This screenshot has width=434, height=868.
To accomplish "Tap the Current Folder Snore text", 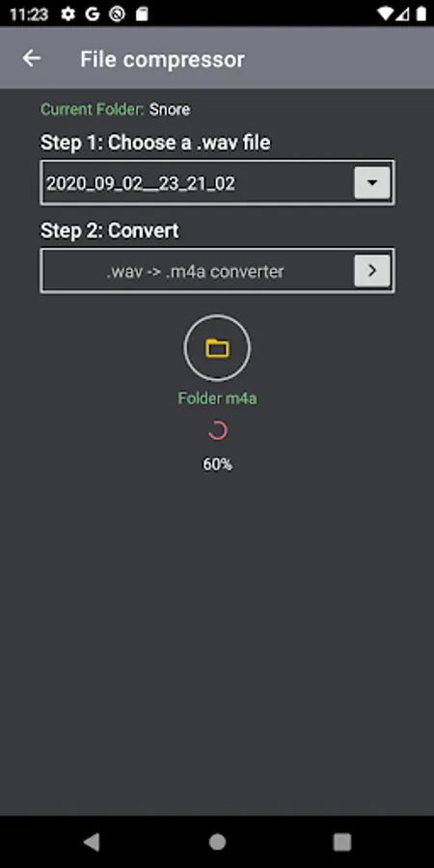I will coord(115,109).
